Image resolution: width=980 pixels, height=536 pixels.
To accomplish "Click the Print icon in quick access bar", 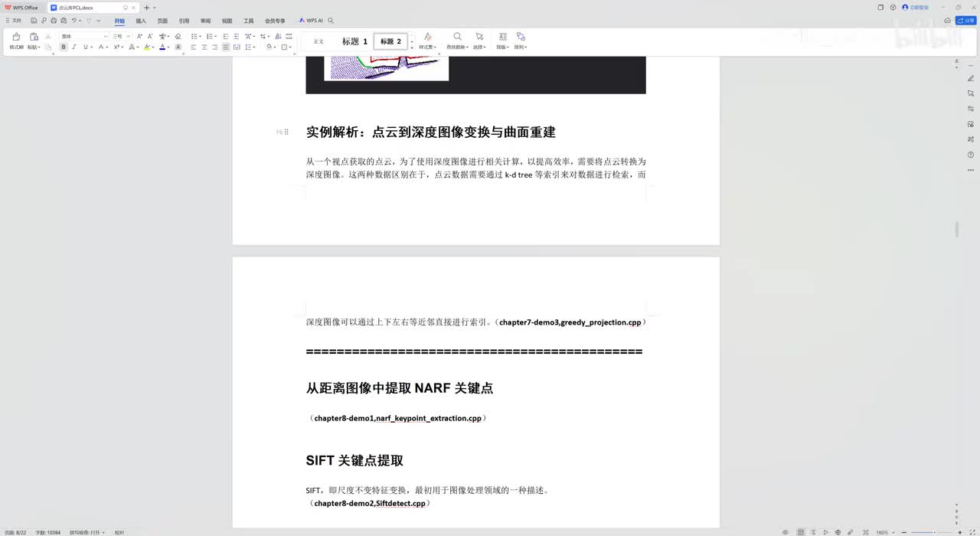I will pyautogui.click(x=54, y=21).
